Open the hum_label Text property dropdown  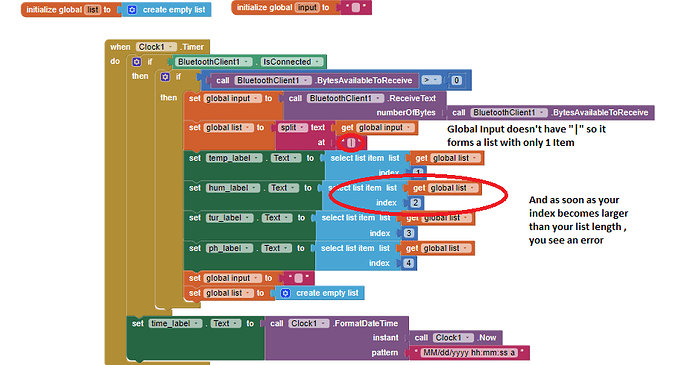[283, 188]
